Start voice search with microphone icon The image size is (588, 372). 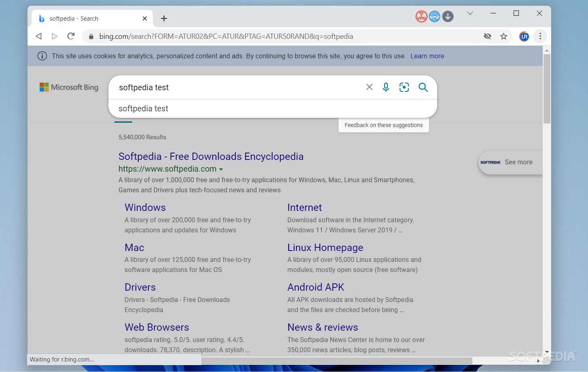(x=386, y=87)
